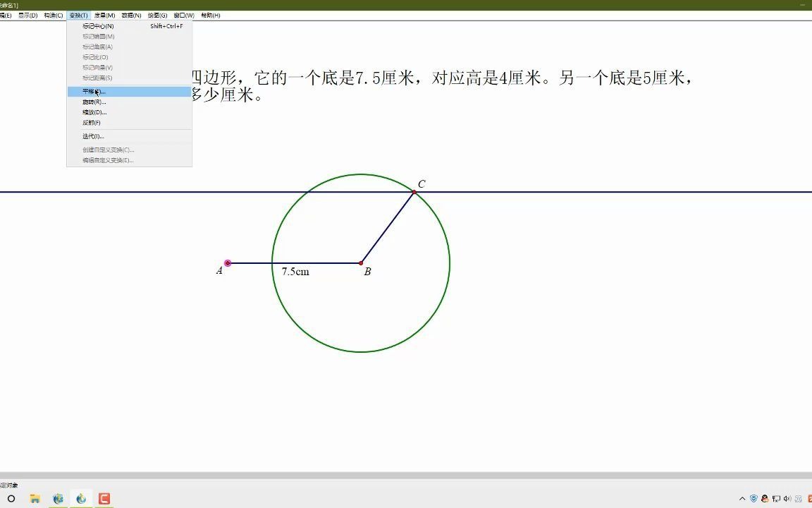Launch Camtasia from the taskbar
812x508 pixels.
[104, 499]
